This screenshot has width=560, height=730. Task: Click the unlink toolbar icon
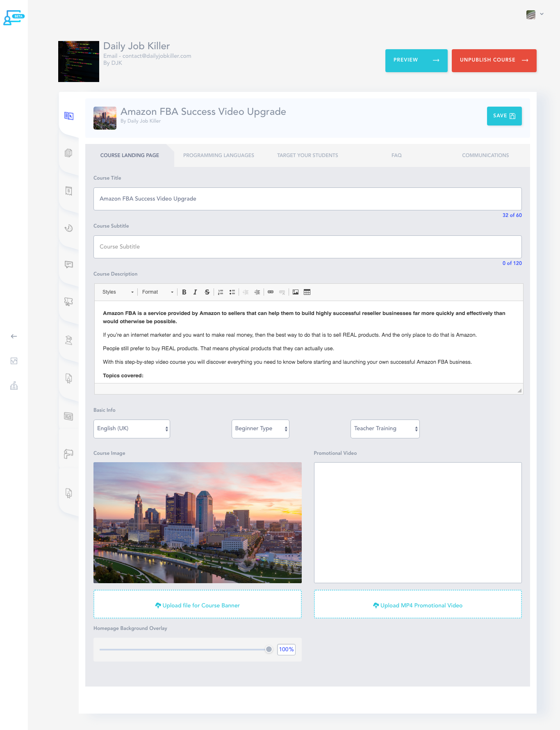point(282,292)
